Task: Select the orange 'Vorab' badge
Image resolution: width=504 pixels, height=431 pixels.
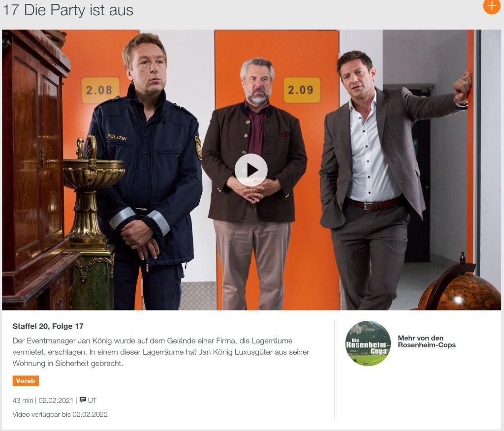Action: point(26,381)
